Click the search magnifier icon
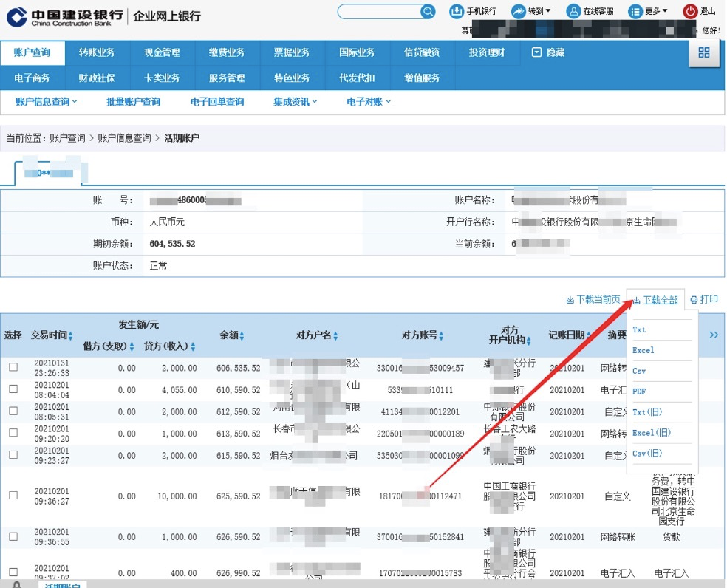Screen dimensions: 727x588 click(x=428, y=12)
